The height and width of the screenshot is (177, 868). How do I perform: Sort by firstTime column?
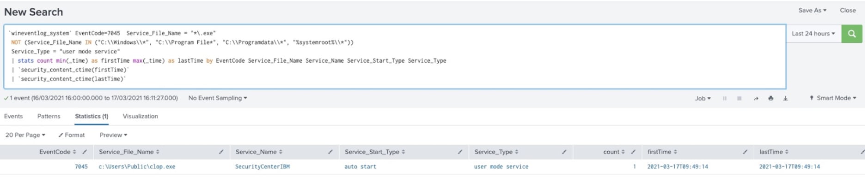pyautogui.click(x=662, y=152)
